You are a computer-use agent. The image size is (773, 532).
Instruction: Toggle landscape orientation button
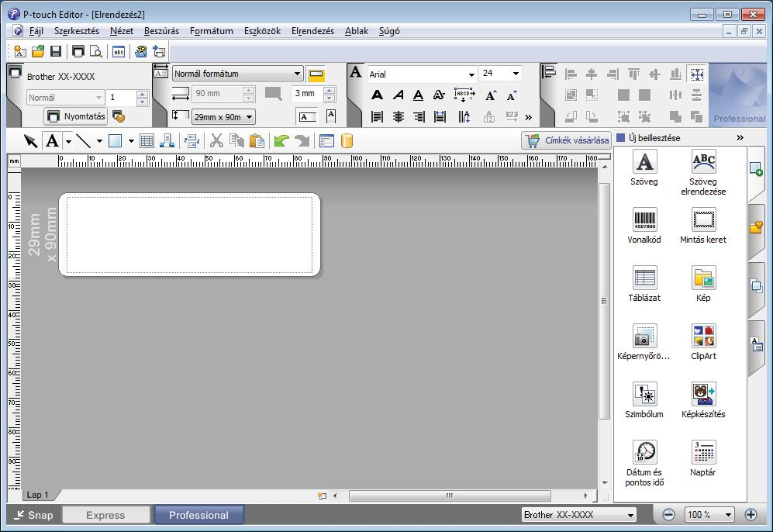(x=306, y=117)
